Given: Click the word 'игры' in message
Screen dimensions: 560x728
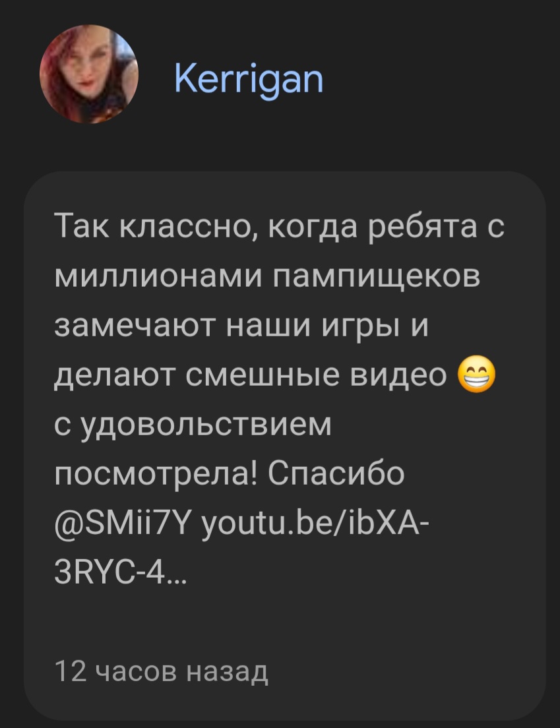Looking at the screenshot, I should click(361, 328).
